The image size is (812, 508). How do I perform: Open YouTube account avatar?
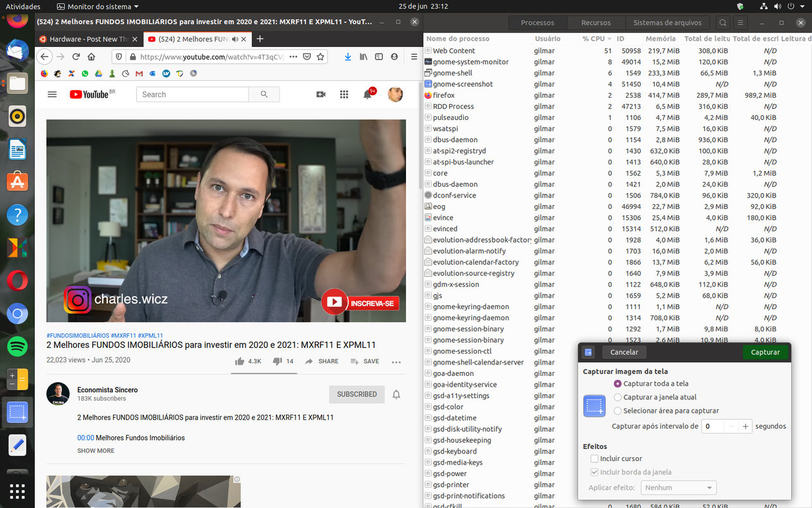[x=395, y=94]
